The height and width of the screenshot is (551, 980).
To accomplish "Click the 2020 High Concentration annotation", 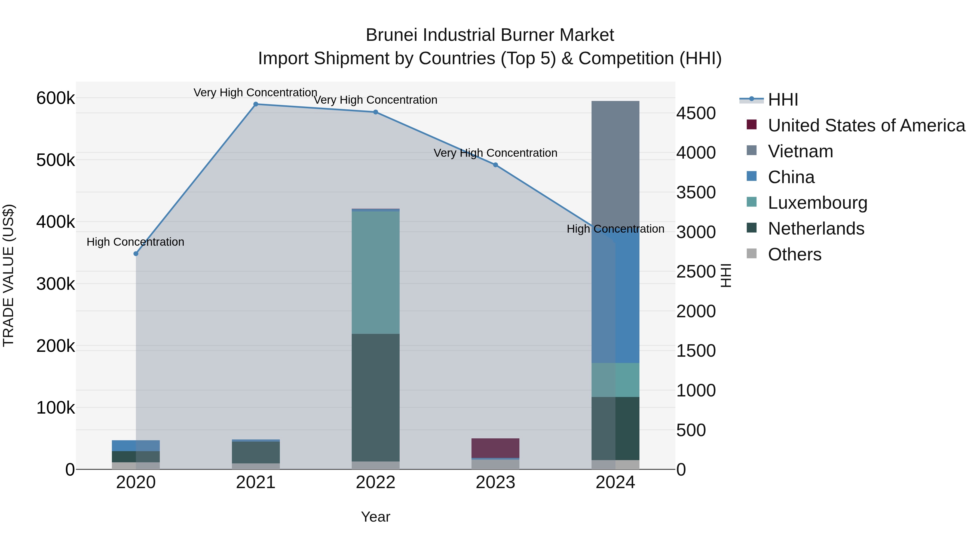I will 136,242.
